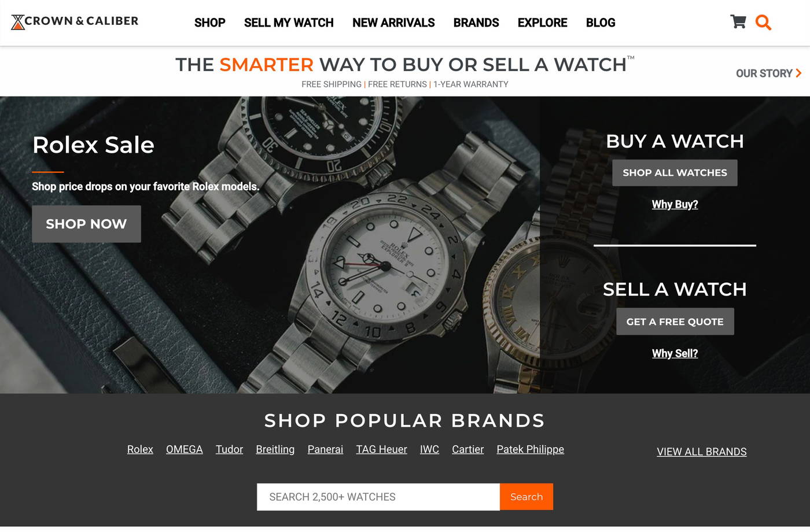This screenshot has height=532, width=810.
Task: Select the Rolex brand link
Action: [x=140, y=449]
